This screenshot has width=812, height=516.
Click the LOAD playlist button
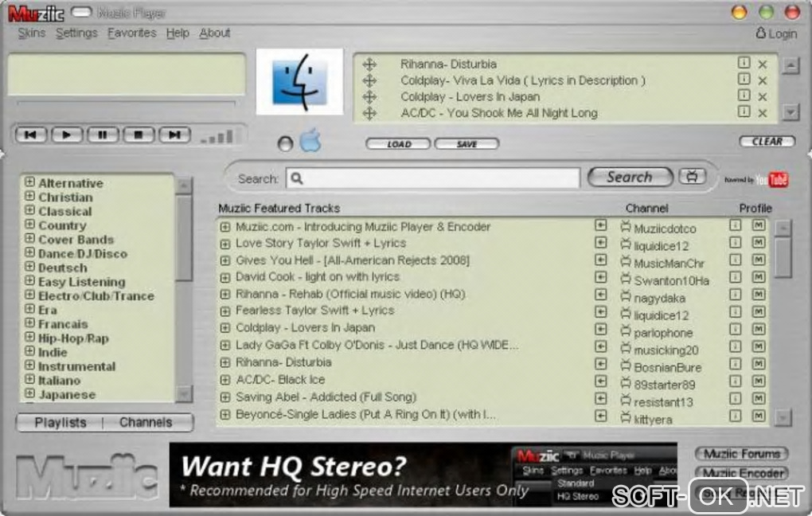click(x=398, y=144)
